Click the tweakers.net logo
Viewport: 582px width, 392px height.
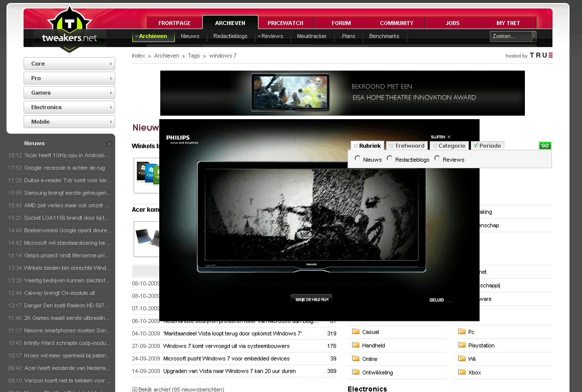70,29
